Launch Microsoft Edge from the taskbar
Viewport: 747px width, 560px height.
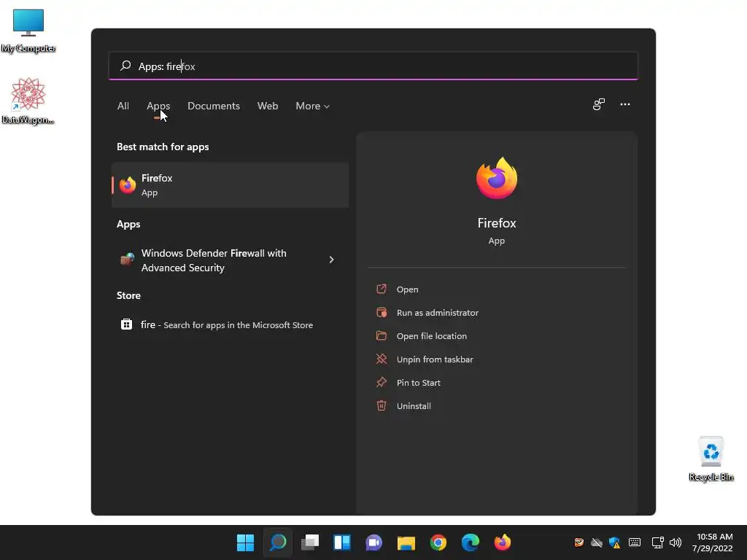471,542
